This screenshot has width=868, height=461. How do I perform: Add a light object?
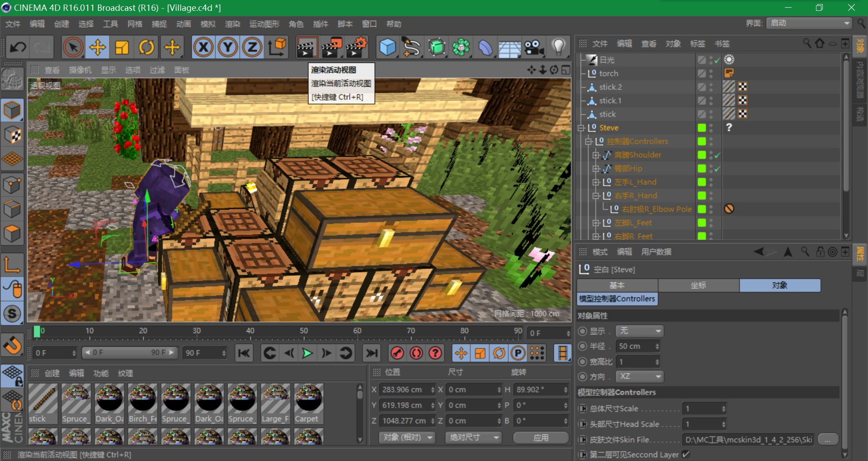[559, 47]
